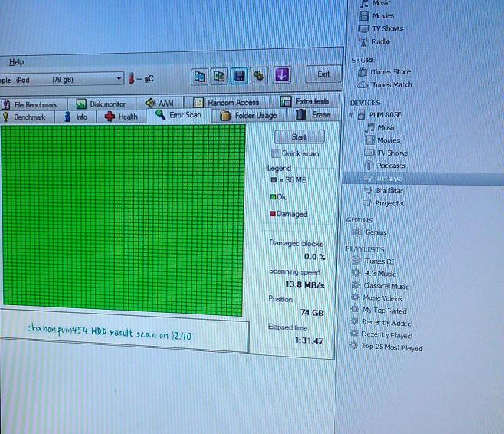Click the purple download arrow toolbar icon
504x434 pixels.
(281, 75)
